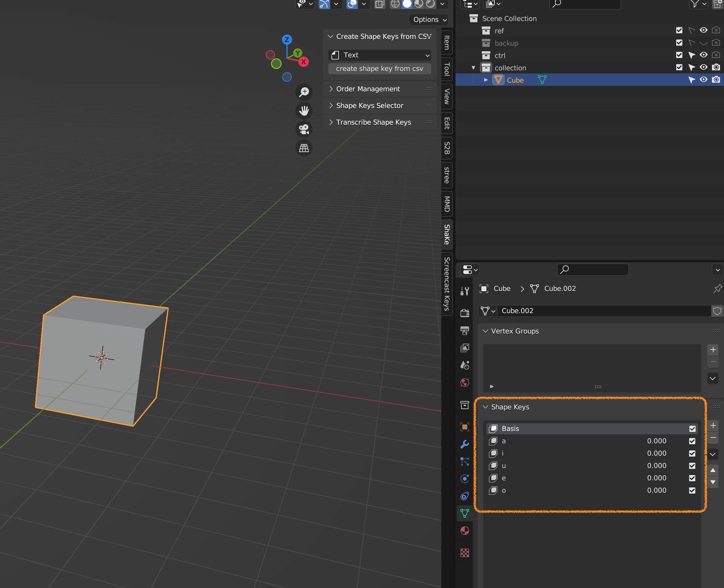Hide the Cube object with its eye toggle
This screenshot has height=588, width=724.
click(704, 80)
